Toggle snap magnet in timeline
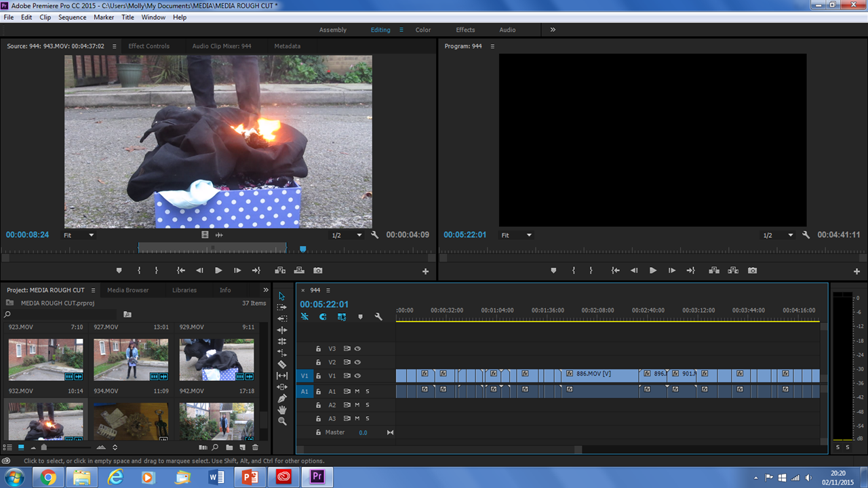 coord(323,317)
